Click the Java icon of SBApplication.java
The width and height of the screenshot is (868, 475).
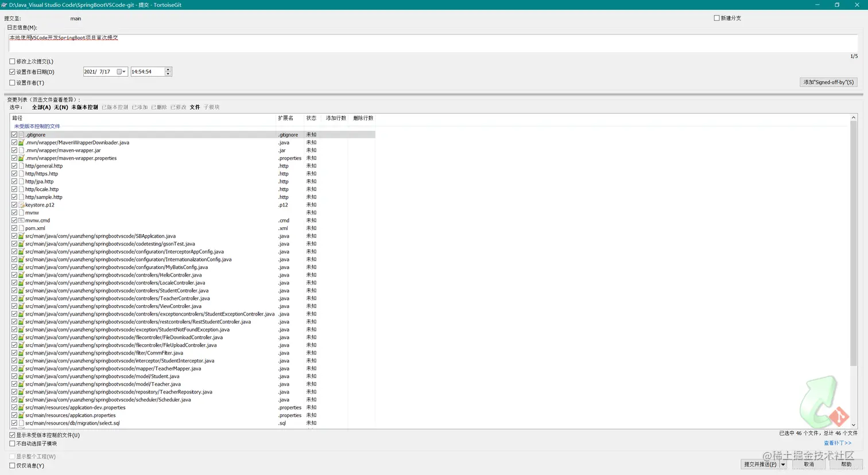click(21, 236)
